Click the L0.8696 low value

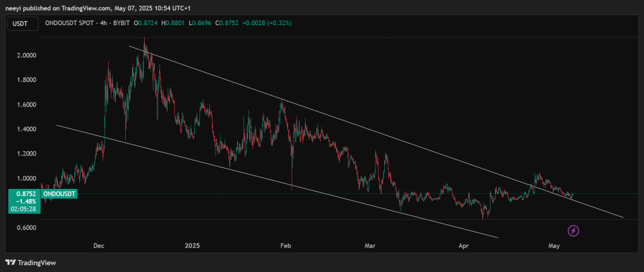[201, 23]
